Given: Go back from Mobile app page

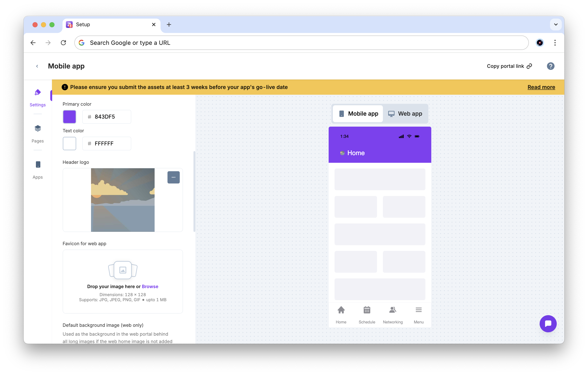Looking at the screenshot, I should tap(37, 66).
